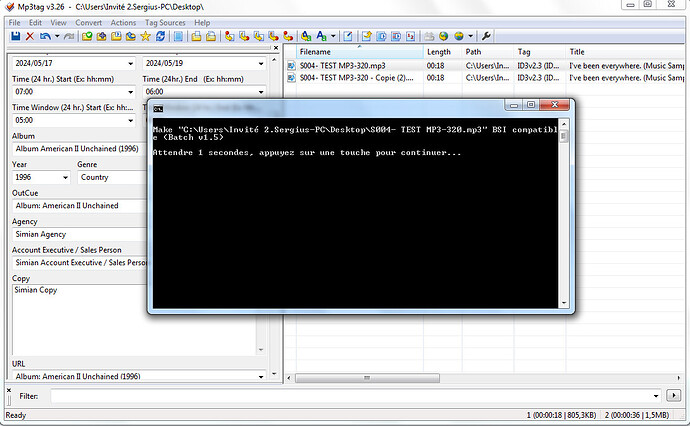Click the tag panel's scroll up arrow
The width and height of the screenshot is (690, 426).
point(274,59)
